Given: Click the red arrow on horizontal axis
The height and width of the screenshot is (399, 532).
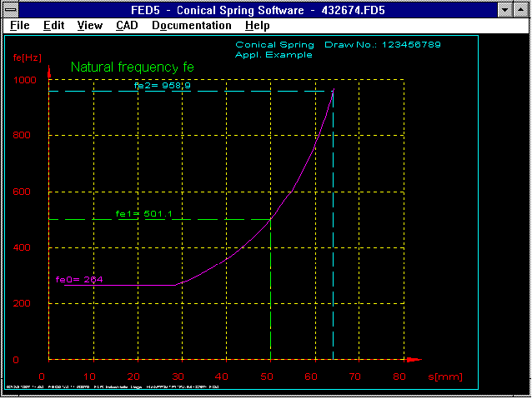Looking at the screenshot, I should 413,360.
